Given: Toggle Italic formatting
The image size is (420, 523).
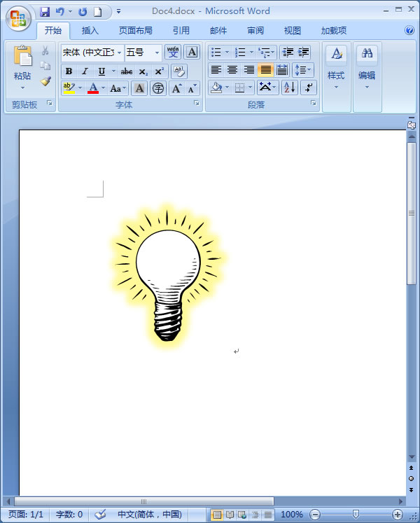Looking at the screenshot, I should click(85, 71).
